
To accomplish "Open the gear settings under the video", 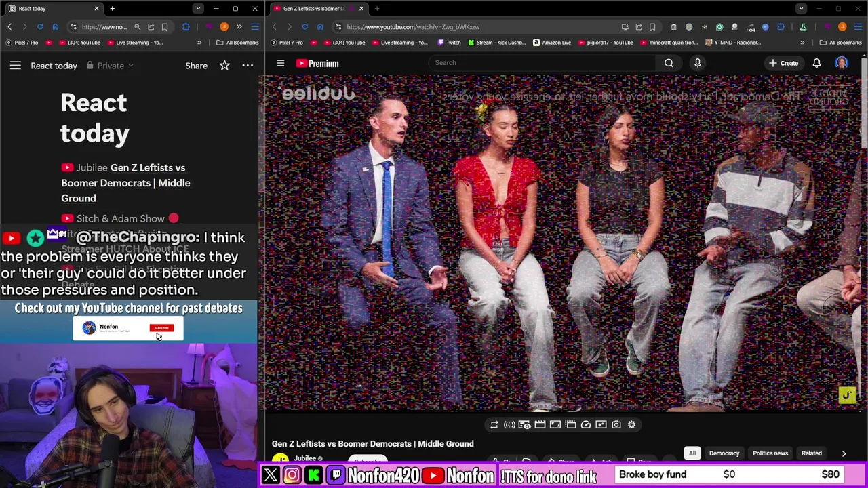I will pos(631,425).
